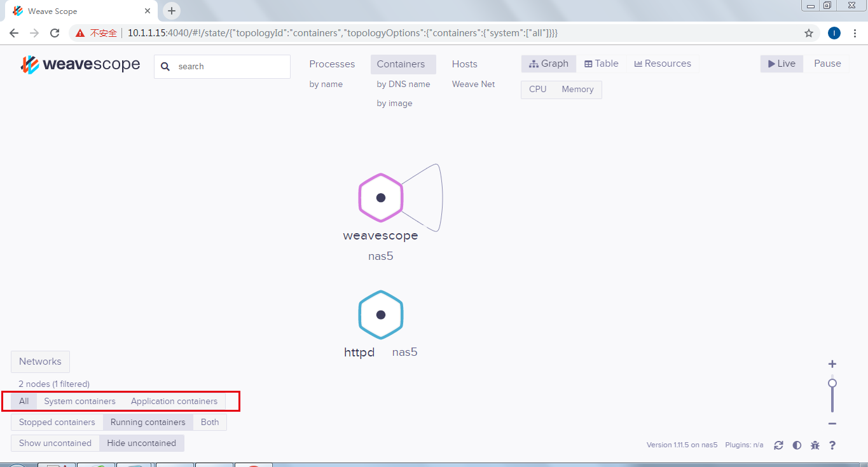Show only Running containers
This screenshot has width=868, height=467.
click(148, 423)
